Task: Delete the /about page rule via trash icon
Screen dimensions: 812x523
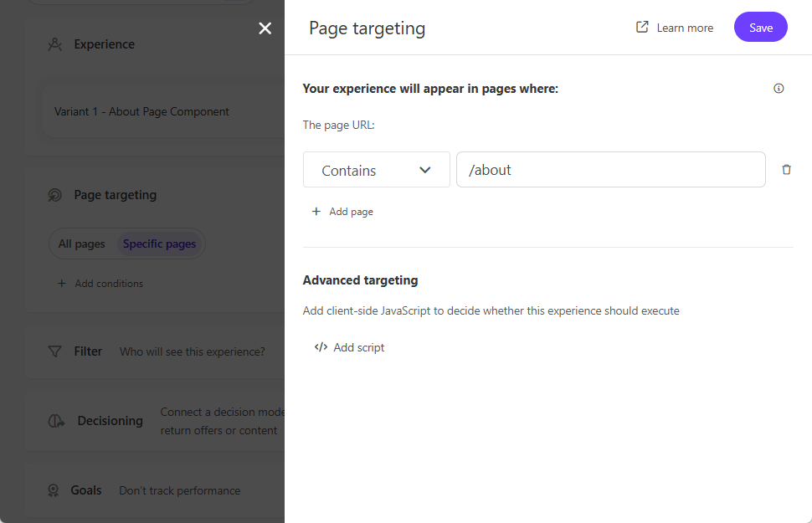Action: (x=786, y=170)
